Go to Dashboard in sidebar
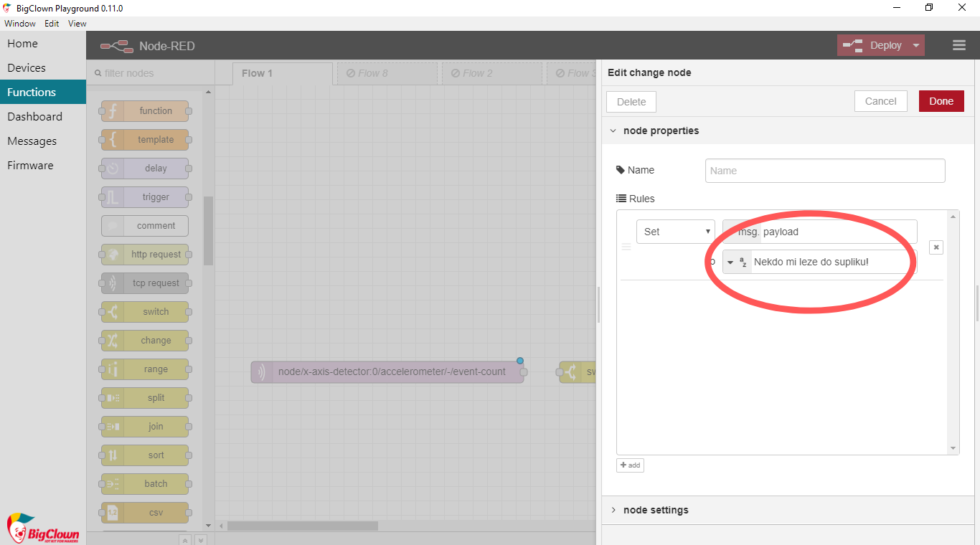980x545 pixels. point(43,116)
